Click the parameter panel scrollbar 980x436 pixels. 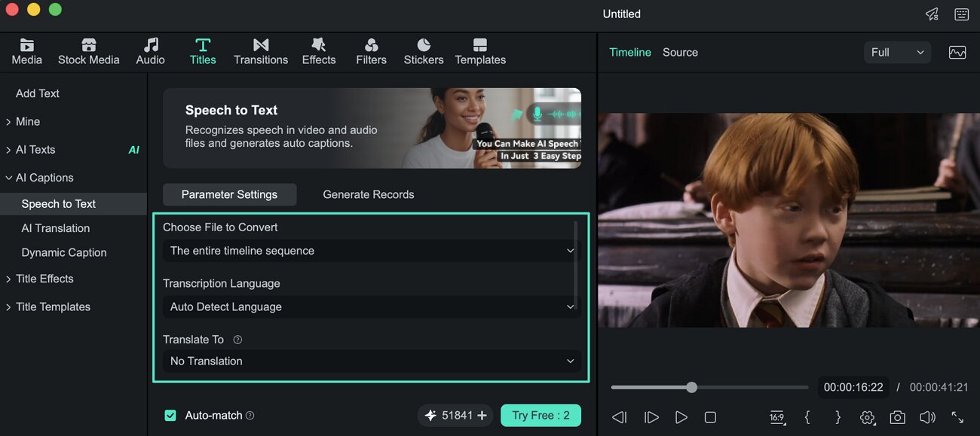pyautogui.click(x=577, y=264)
